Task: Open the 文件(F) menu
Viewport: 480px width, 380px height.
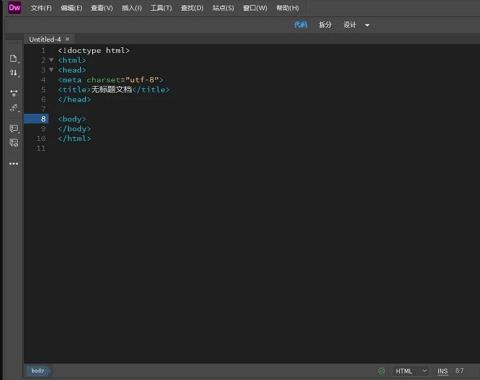Action: [41, 8]
